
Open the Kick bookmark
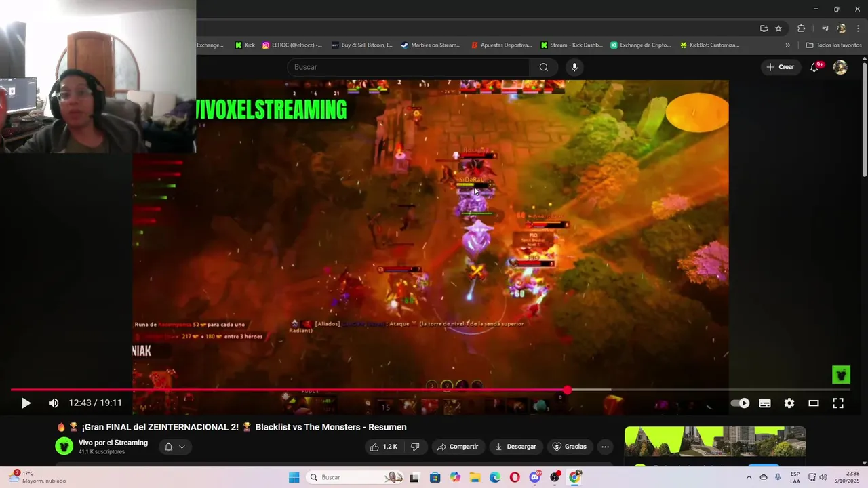245,45
